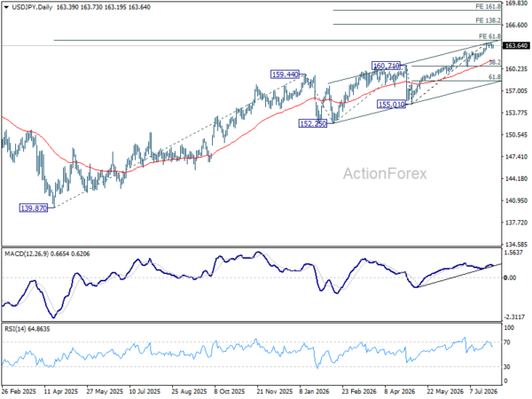Click the FE 161.8 Fibonacci label
532x399 pixels.
click(x=489, y=6)
